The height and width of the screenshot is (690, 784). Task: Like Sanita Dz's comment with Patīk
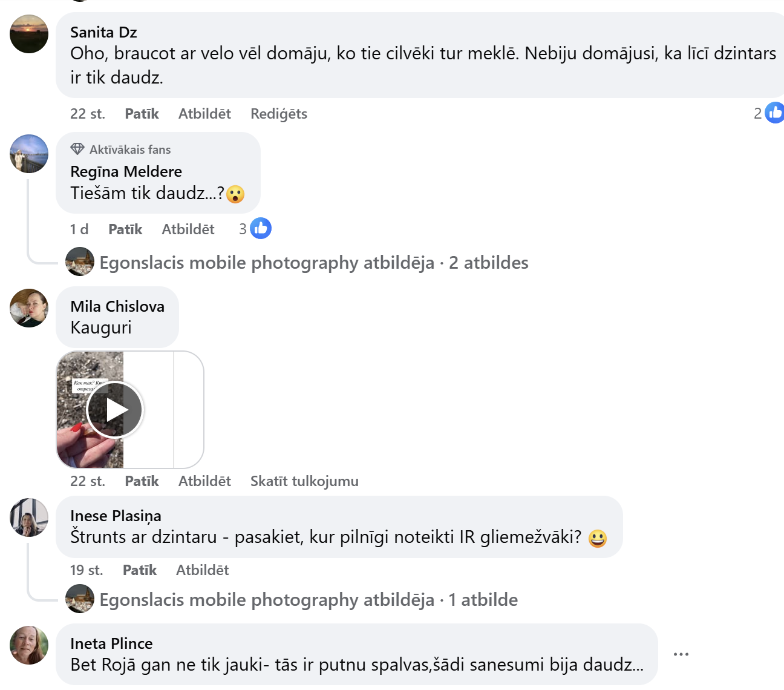click(142, 114)
